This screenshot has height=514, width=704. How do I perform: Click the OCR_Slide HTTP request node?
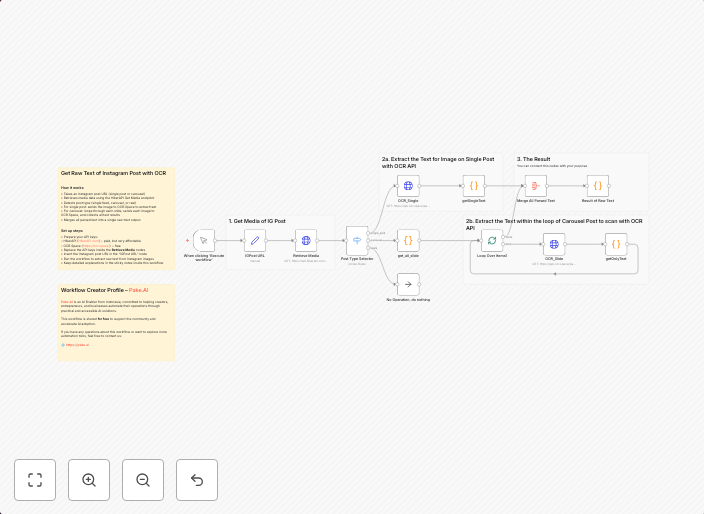[554, 244]
